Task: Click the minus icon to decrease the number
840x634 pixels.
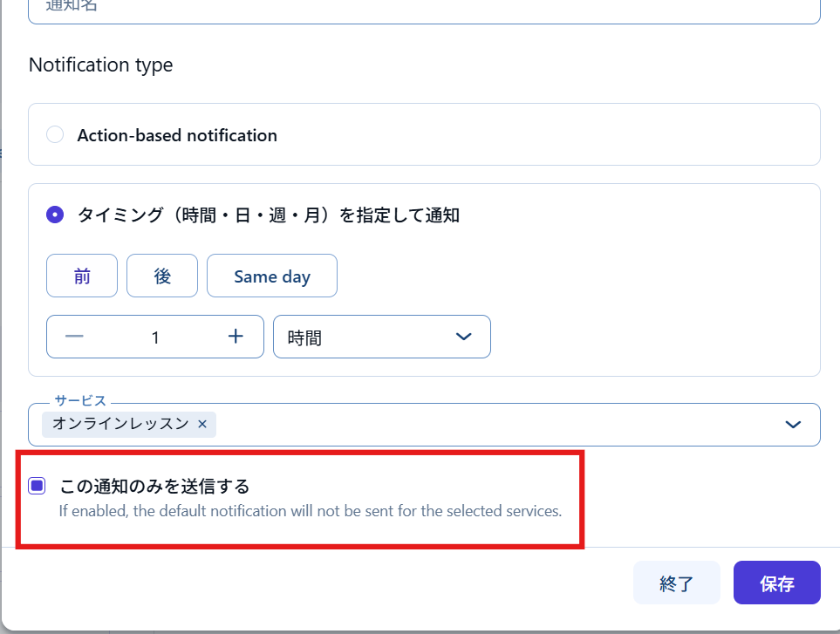Action: tap(74, 337)
